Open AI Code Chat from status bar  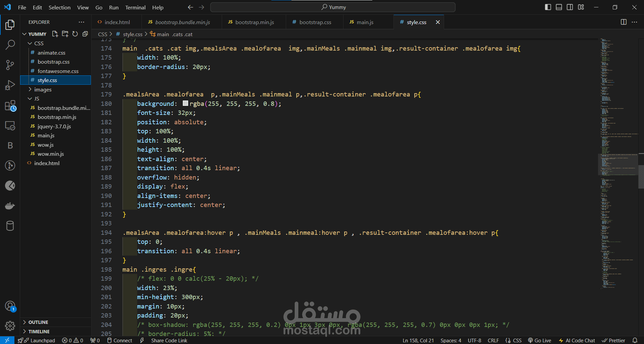(577, 340)
